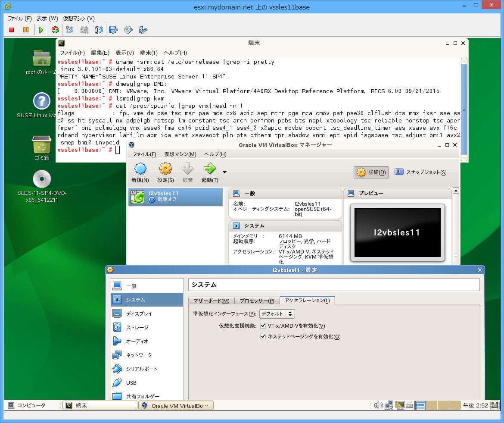Click the Details (詳細) button
504x423 pixels.
point(371,172)
